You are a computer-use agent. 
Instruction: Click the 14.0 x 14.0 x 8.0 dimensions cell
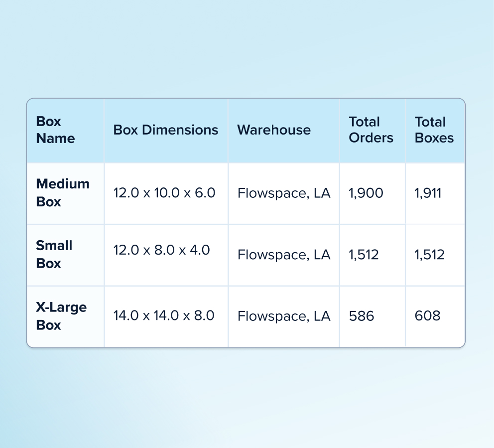click(164, 315)
